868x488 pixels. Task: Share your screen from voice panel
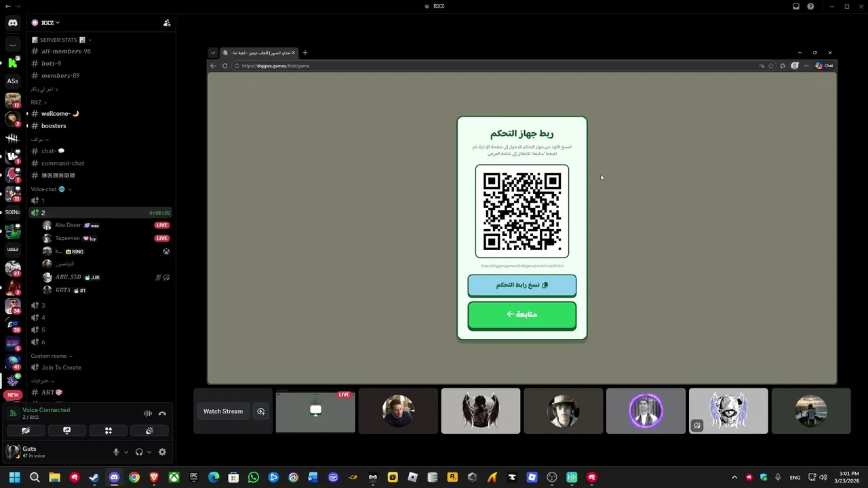tap(66, 430)
